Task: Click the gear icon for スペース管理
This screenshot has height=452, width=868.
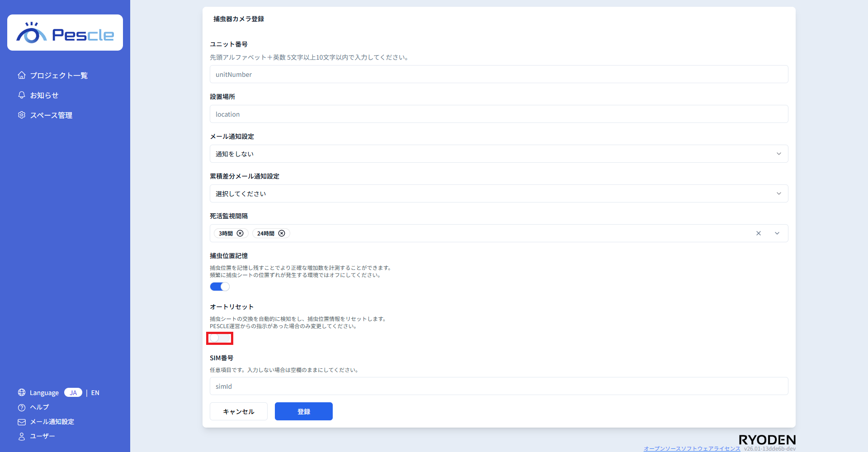Action: 22,115
